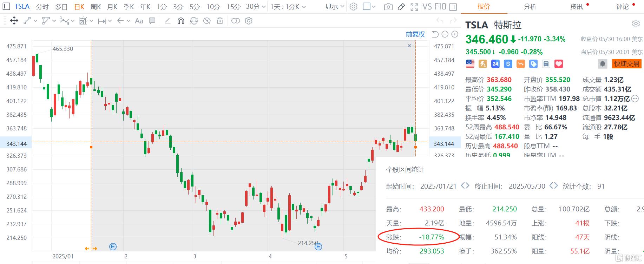644x264 pixels.
Task: Select the wave pattern drawing tool
Action: tap(64, 21)
